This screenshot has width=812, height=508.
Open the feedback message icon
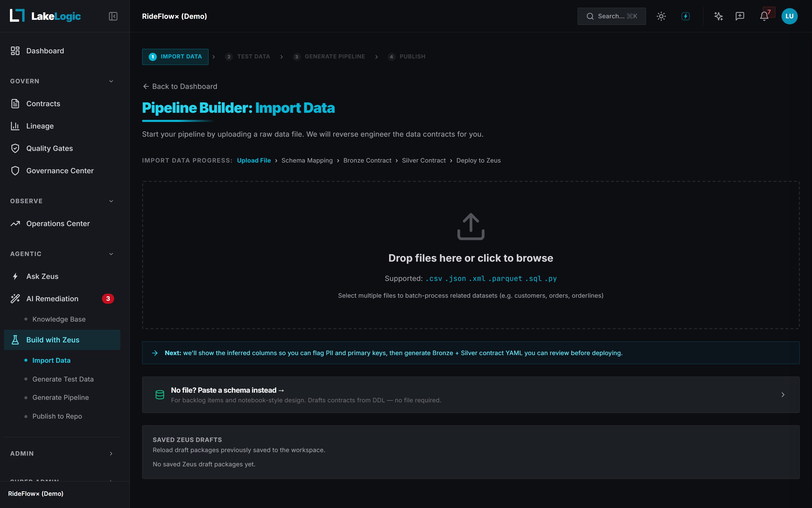click(x=740, y=16)
